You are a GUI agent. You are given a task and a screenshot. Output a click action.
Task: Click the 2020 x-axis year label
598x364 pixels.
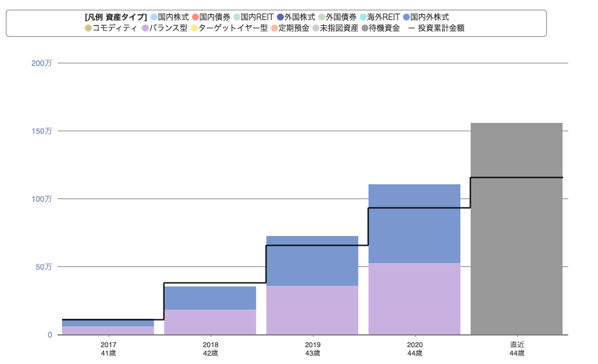coord(415,345)
